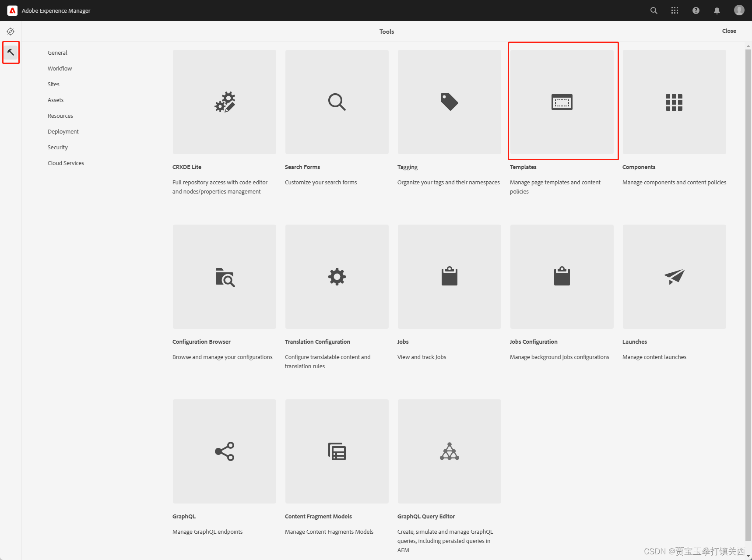Click the Components title link

(x=639, y=167)
